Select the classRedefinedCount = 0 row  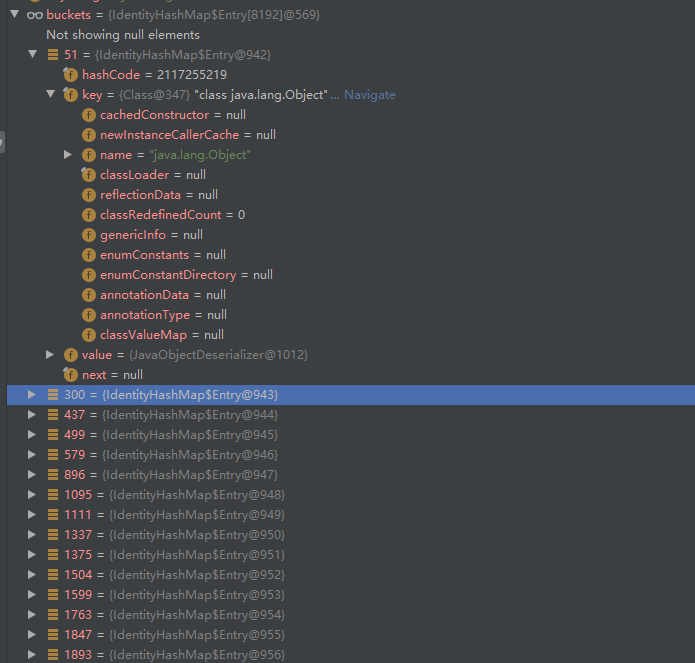(351, 214)
